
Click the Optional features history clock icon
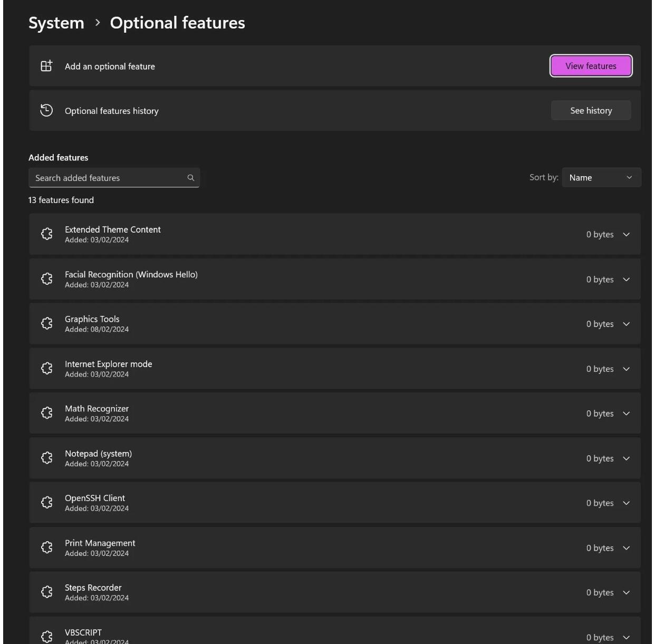click(x=46, y=110)
